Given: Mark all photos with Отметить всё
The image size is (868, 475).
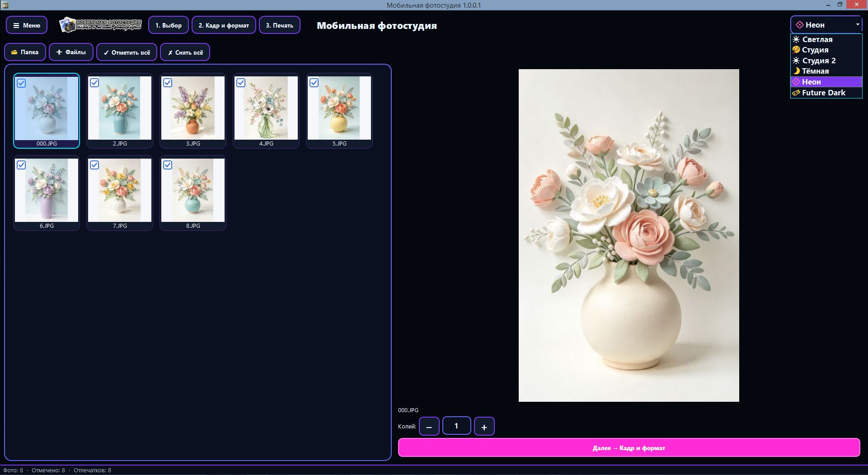Looking at the screenshot, I should pyautogui.click(x=127, y=52).
